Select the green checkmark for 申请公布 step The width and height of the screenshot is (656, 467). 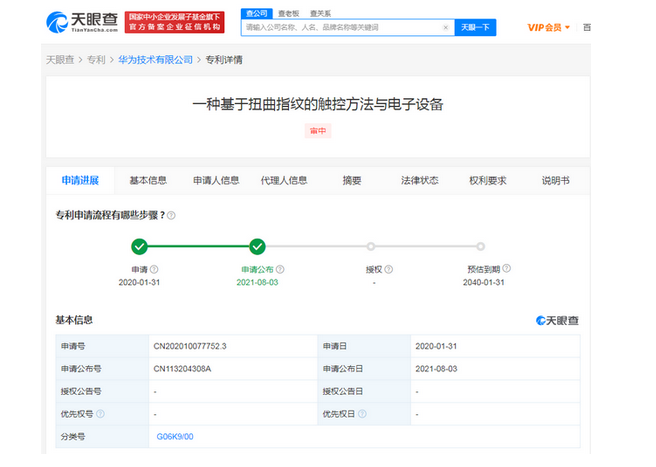click(257, 246)
